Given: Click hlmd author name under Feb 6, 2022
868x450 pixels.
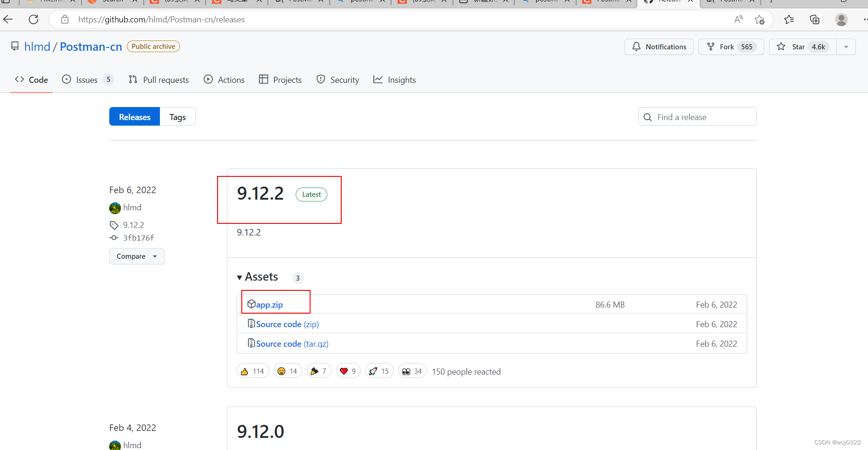Looking at the screenshot, I should 132,208.
